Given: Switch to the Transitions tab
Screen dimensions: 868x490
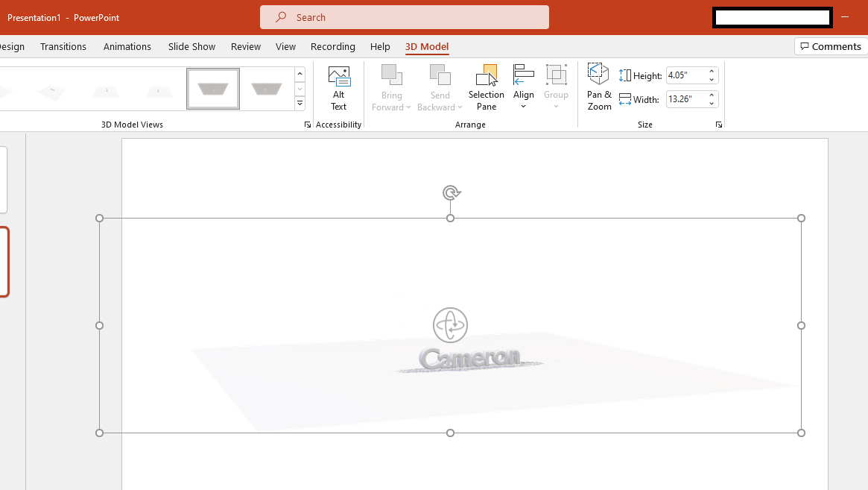Looking at the screenshot, I should coord(63,46).
